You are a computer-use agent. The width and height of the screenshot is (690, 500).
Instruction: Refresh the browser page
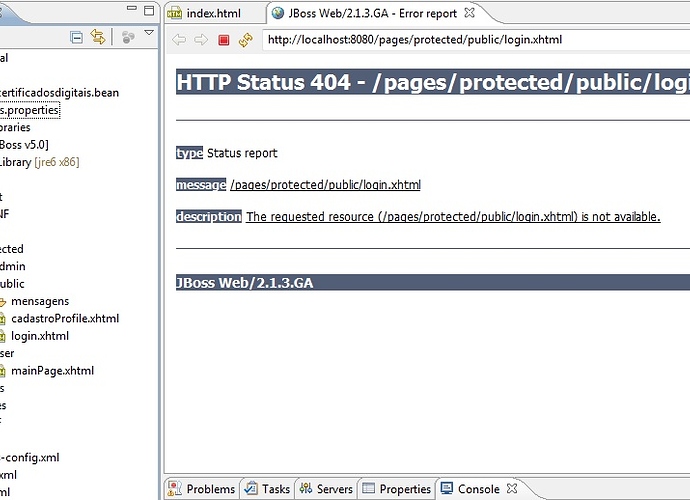tap(246, 40)
